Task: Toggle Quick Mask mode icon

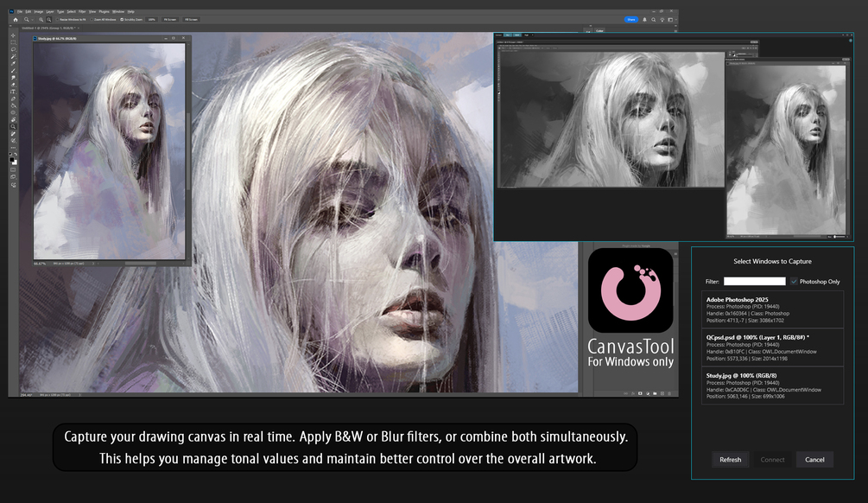Action: pos(13,170)
